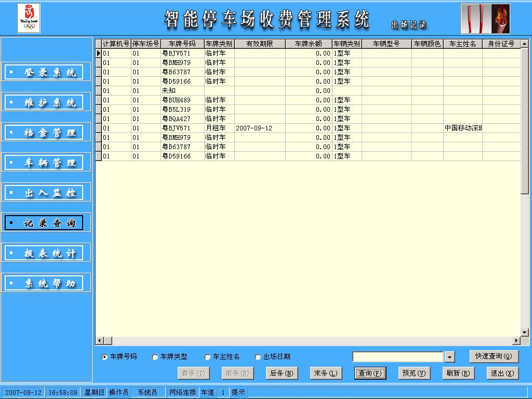Click the search text input field
This screenshot has width=532, height=399.
(x=398, y=357)
